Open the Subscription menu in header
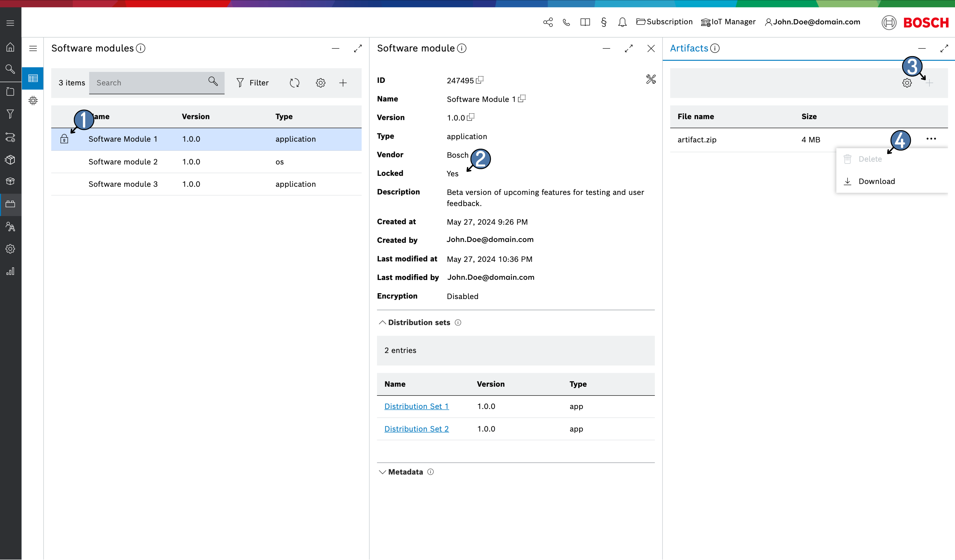The height and width of the screenshot is (560, 955). 664,22
